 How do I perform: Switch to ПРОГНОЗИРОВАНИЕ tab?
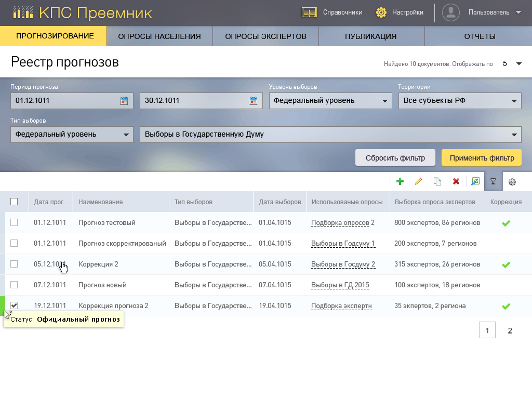pos(54,36)
